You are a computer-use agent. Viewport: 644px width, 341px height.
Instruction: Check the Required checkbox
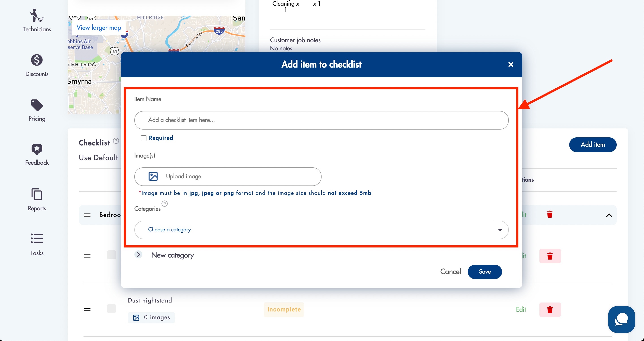143,138
